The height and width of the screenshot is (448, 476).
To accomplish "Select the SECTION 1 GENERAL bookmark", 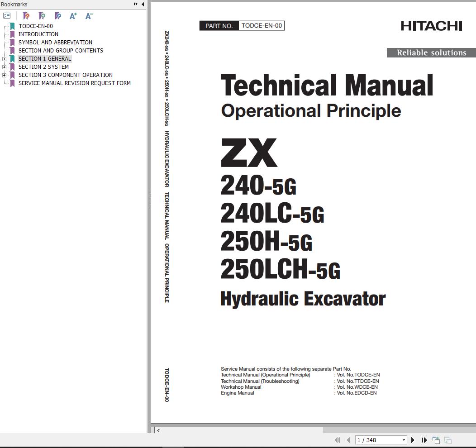I will pyautogui.click(x=45, y=59).
